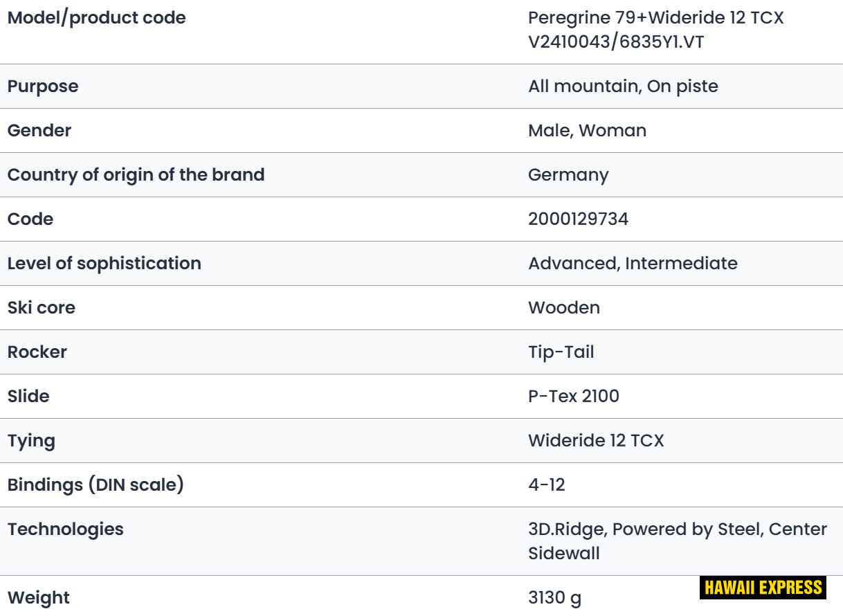Click the Gender label
This screenshot has width=843, height=616.
pos(39,131)
